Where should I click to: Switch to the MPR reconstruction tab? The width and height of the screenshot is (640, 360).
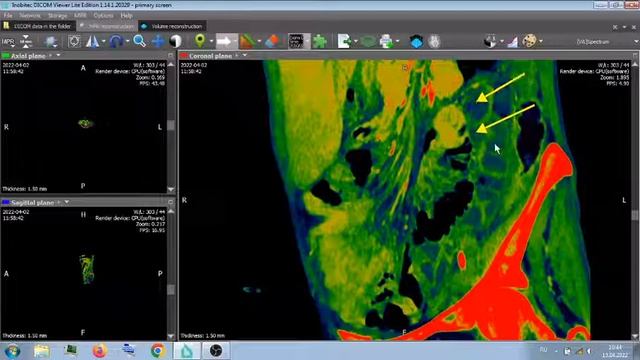[x=107, y=26]
